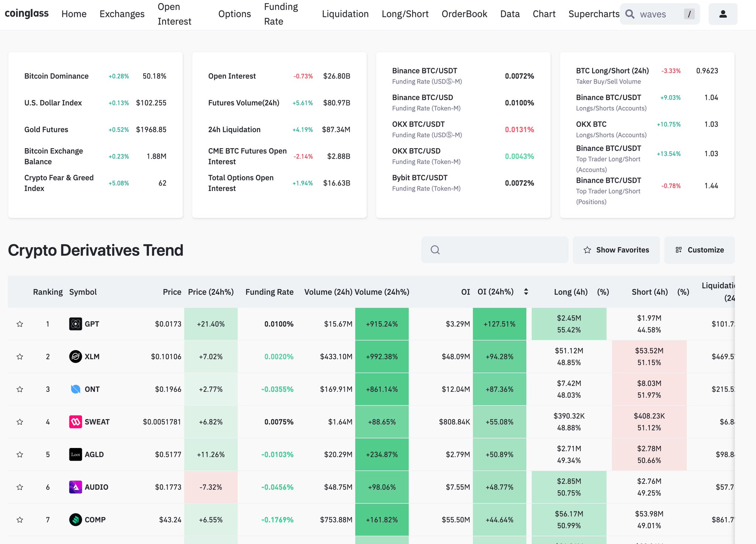Go to the Supercharts menu item
Screen dimensions: 756x544
594,14
